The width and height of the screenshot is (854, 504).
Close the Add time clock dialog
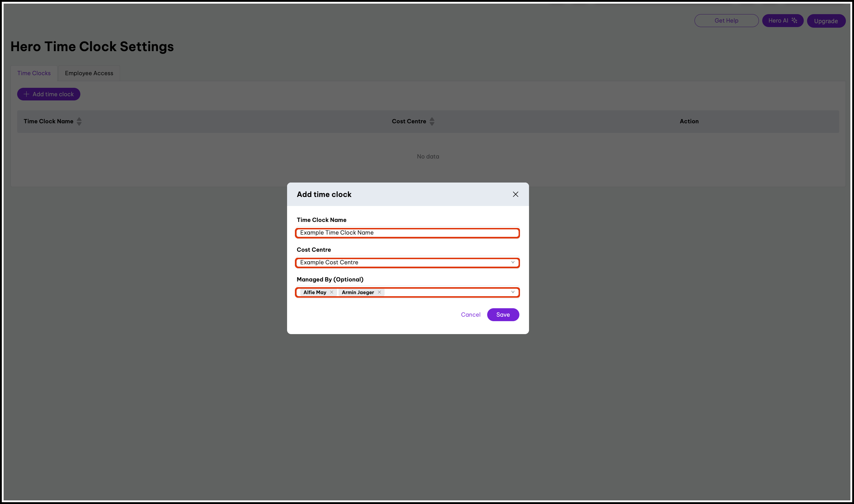[515, 194]
